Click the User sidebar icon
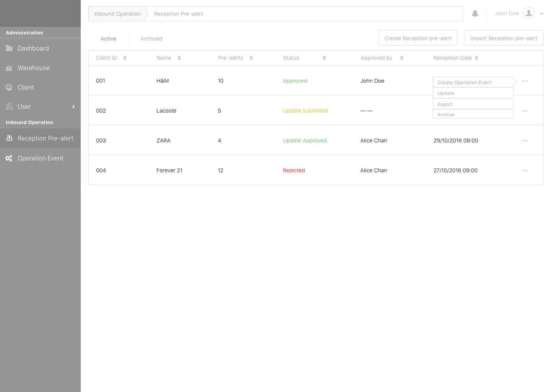551x392 pixels. (9, 106)
